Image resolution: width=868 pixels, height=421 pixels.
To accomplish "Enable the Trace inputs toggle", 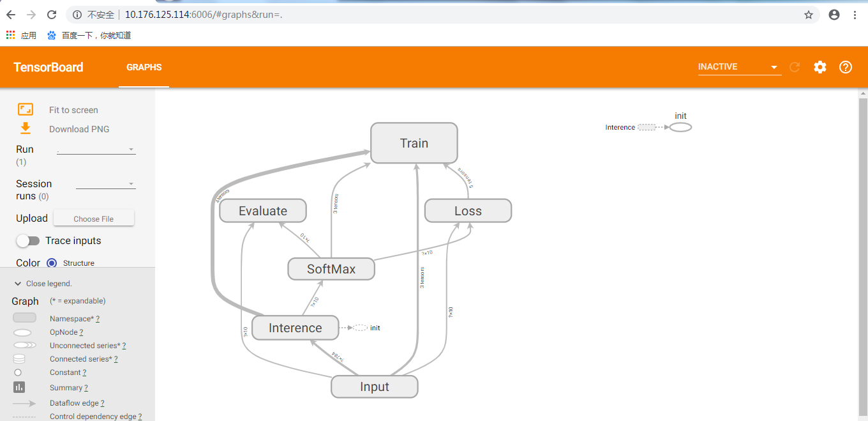I will coord(29,241).
